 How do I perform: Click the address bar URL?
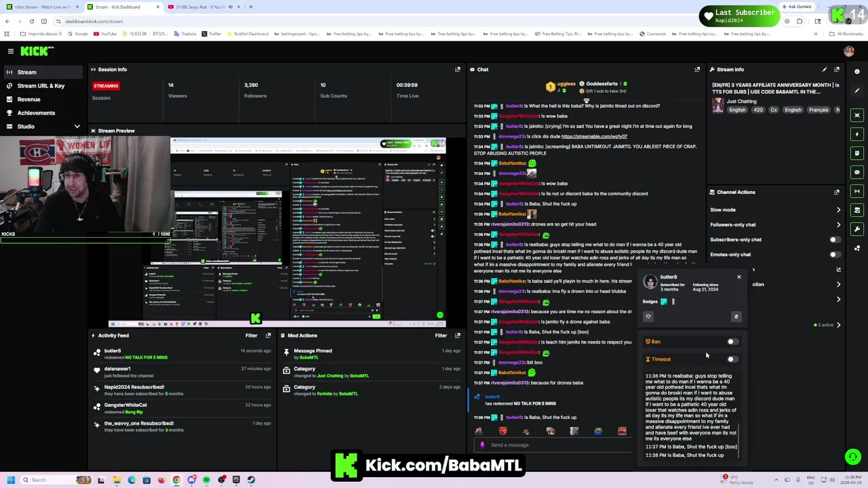click(94, 21)
